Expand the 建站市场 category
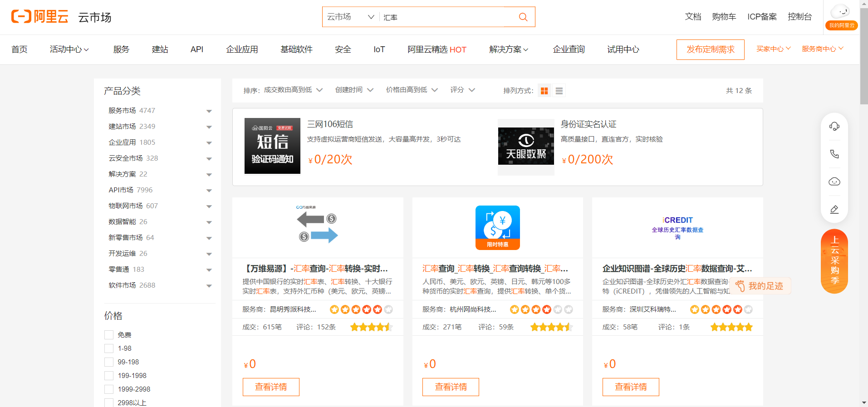 [x=209, y=127]
